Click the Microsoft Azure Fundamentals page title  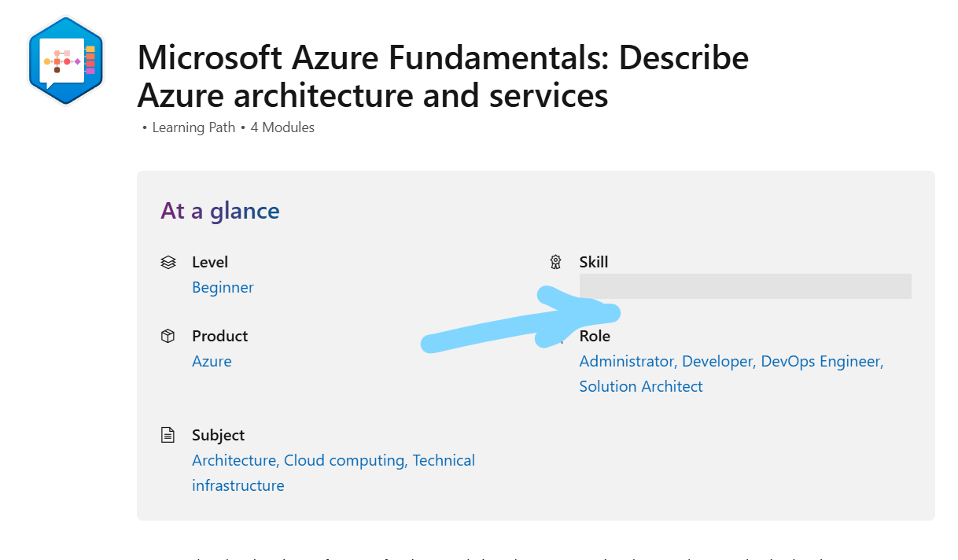point(443,76)
